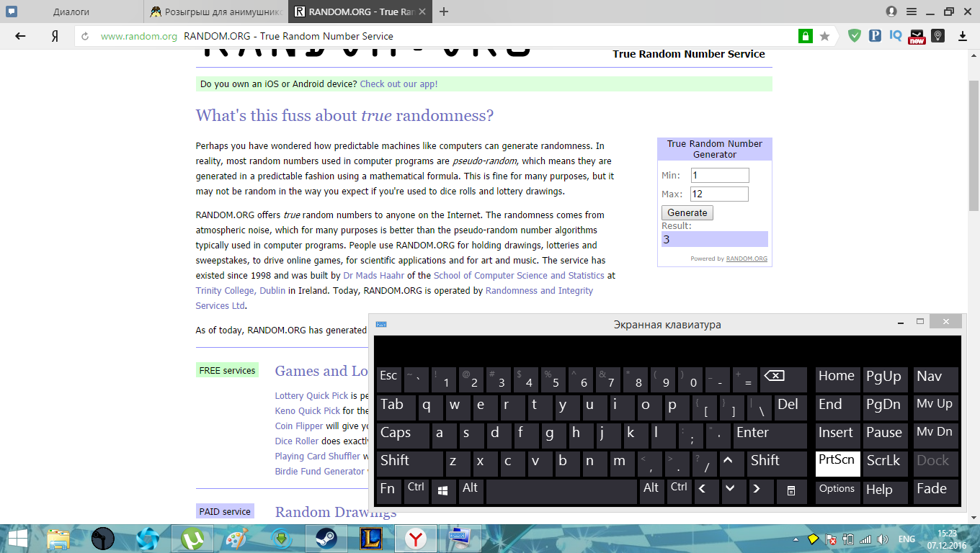Select the RANDOM.ORG tab

pyautogui.click(x=360, y=12)
